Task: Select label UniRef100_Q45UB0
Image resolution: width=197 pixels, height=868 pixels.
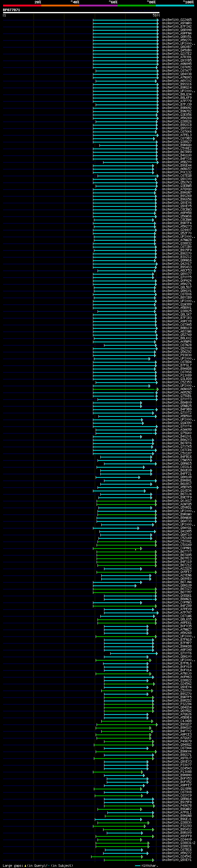Action: (177, 50)
